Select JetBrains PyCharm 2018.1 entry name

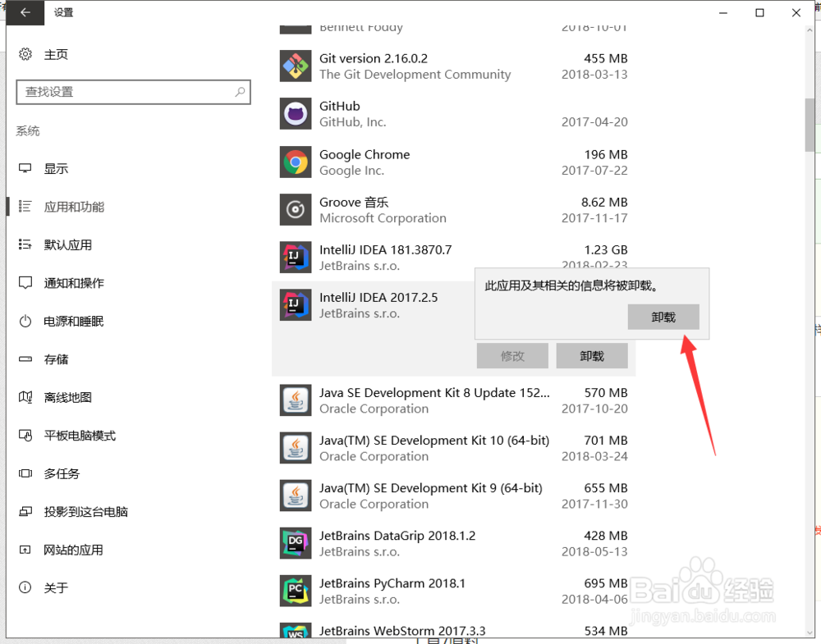click(x=392, y=583)
